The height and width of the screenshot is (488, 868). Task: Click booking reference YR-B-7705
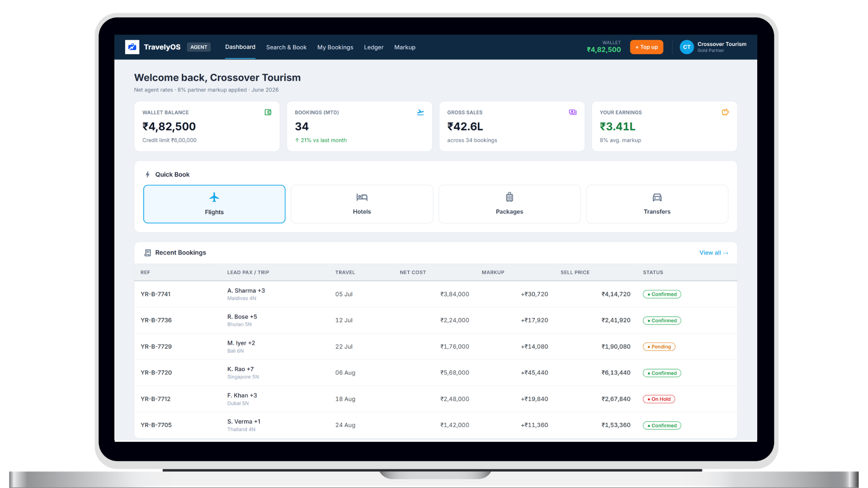(x=156, y=425)
